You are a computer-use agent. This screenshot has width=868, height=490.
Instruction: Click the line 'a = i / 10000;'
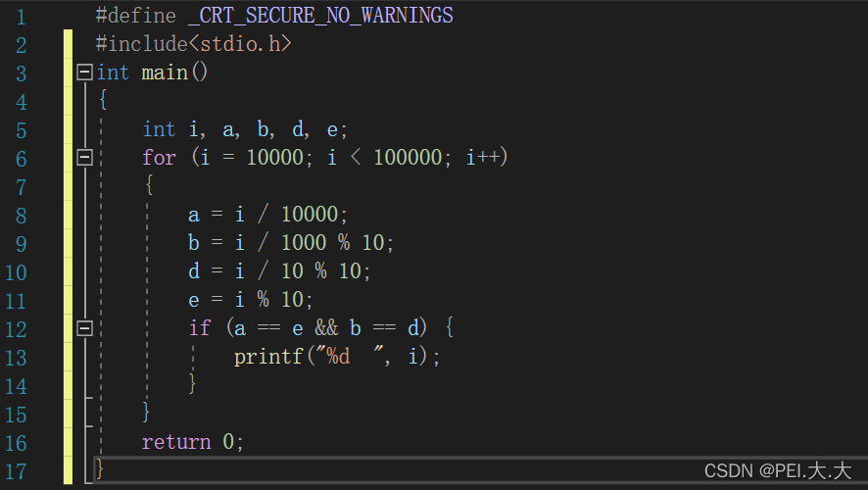(267, 215)
